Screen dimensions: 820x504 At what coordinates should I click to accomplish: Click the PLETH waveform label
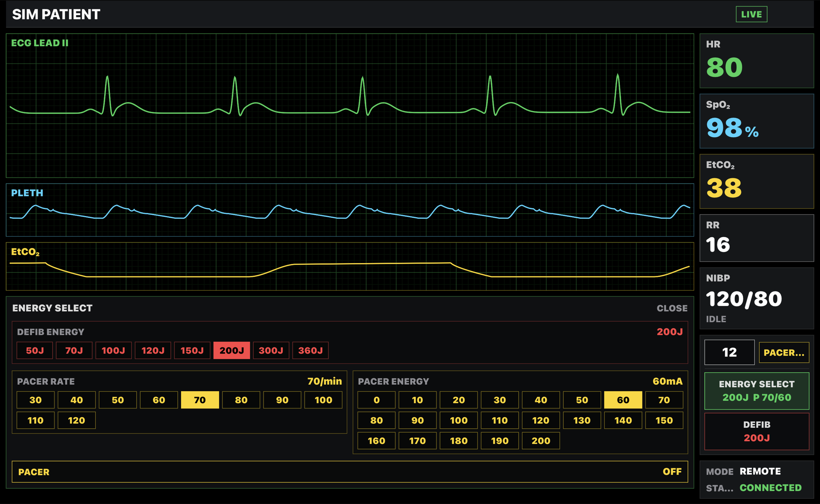click(27, 193)
